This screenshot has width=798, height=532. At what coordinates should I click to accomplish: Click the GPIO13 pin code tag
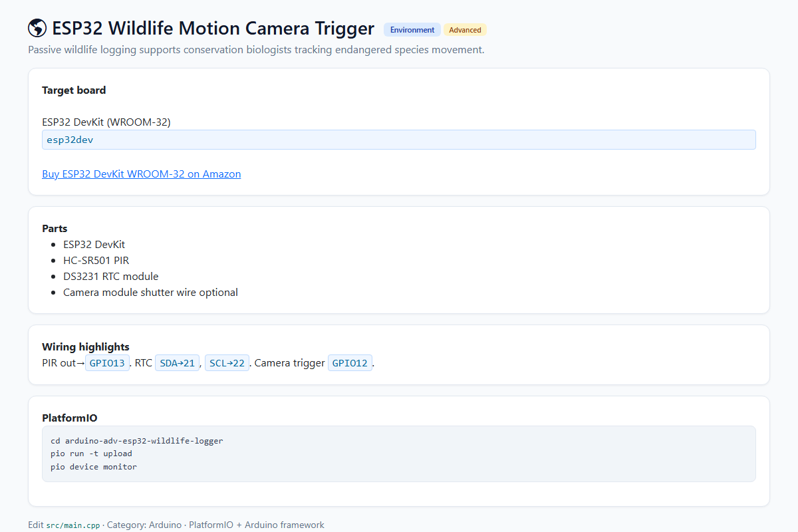coord(107,363)
